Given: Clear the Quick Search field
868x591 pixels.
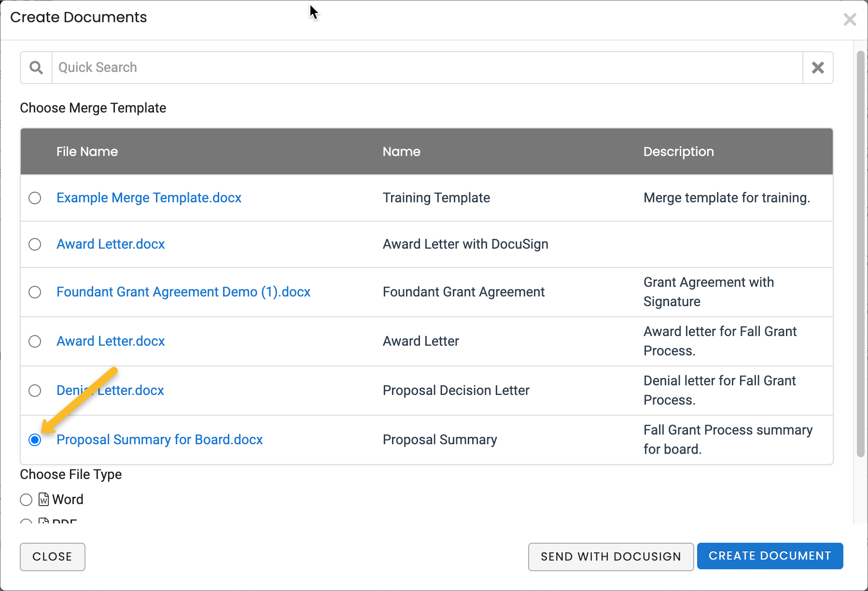Looking at the screenshot, I should point(818,68).
